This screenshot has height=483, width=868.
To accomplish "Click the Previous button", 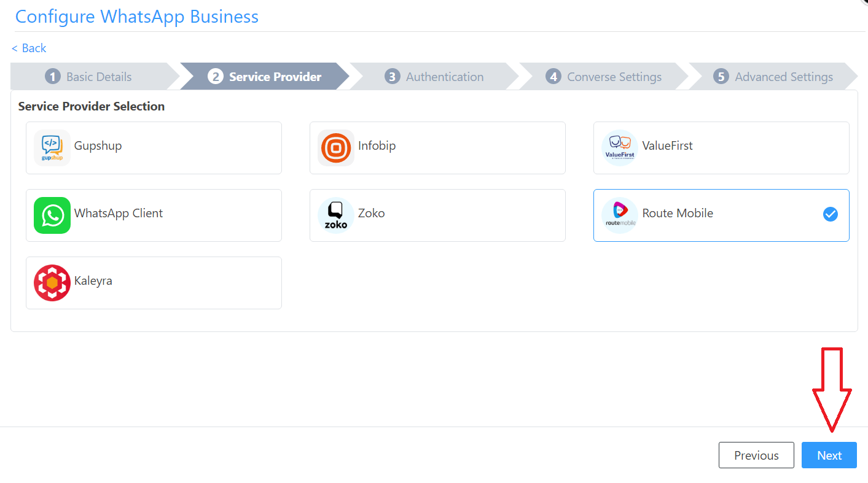I will 757,455.
